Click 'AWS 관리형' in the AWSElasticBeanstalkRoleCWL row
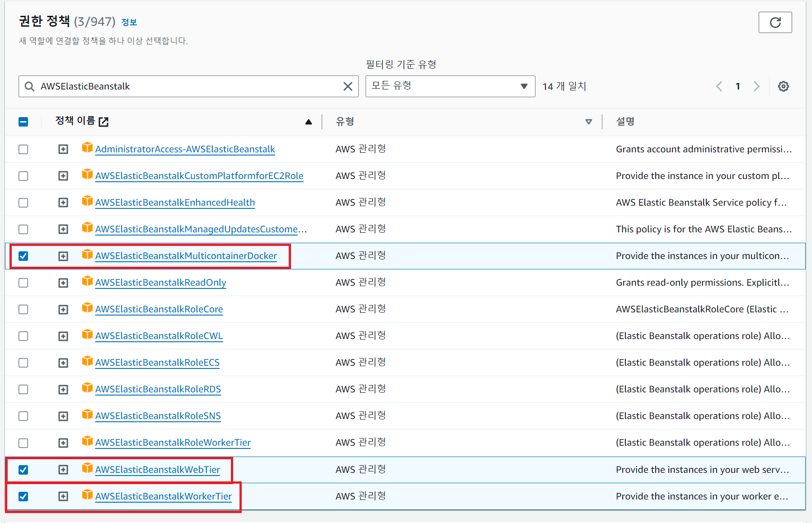The width and height of the screenshot is (812, 523). click(361, 336)
